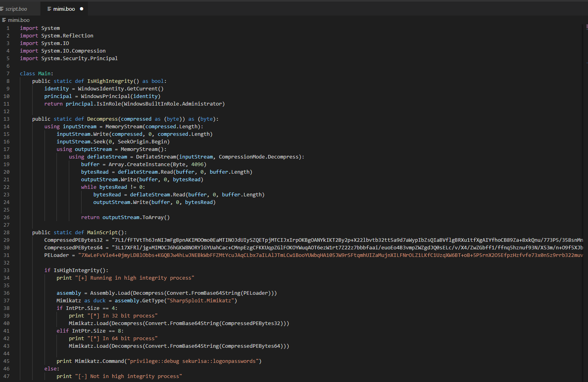Click the 'Decompress' method name on line 13

click(102, 119)
